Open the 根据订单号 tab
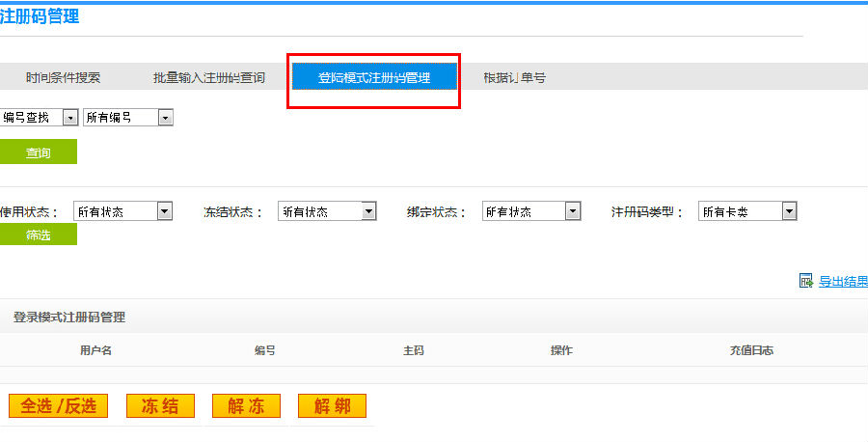The image size is (868, 442). tap(514, 78)
